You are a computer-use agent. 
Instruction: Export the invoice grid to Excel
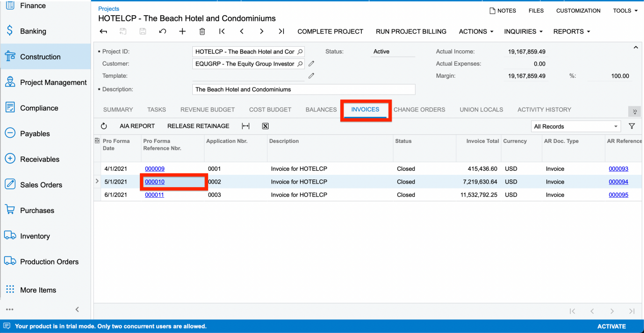(x=265, y=126)
